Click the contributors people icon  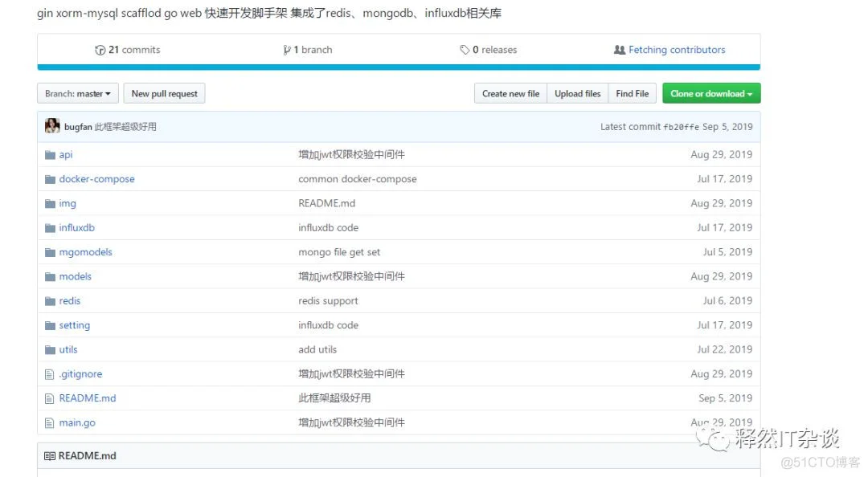click(x=620, y=50)
